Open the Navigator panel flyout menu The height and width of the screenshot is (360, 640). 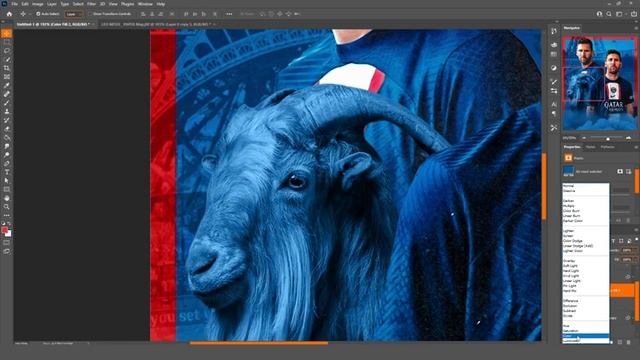coord(636,28)
